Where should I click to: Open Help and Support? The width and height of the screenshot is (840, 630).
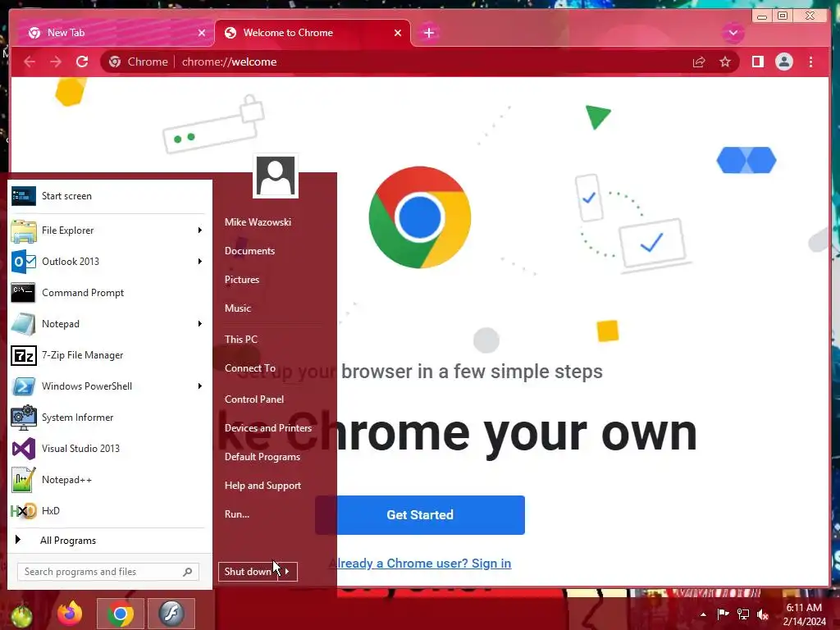[262, 486]
